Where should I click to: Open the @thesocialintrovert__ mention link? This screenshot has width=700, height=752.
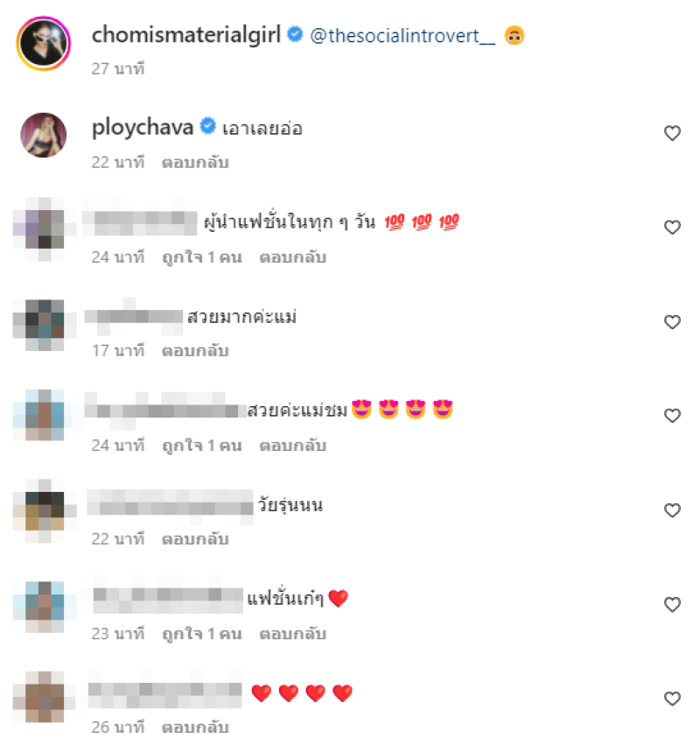tap(402, 36)
